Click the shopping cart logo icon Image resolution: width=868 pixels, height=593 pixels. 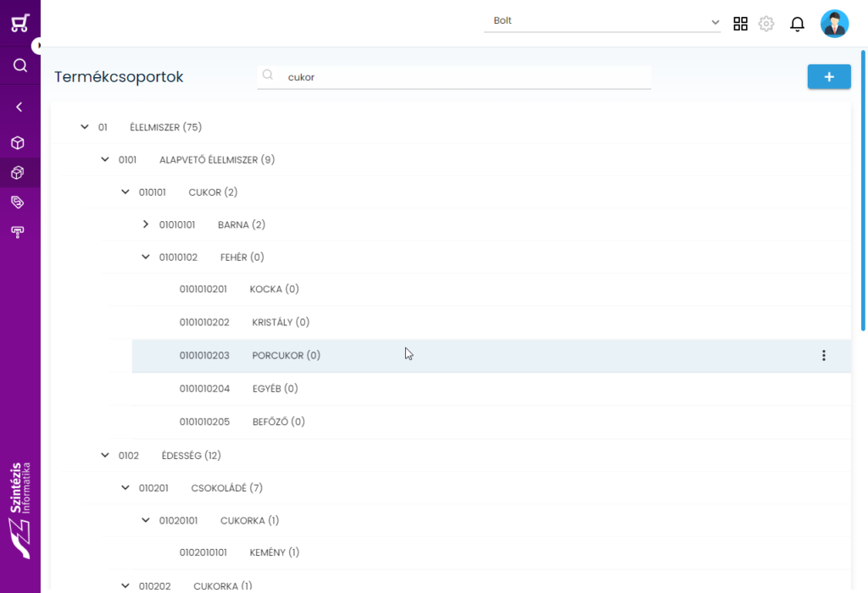point(20,23)
